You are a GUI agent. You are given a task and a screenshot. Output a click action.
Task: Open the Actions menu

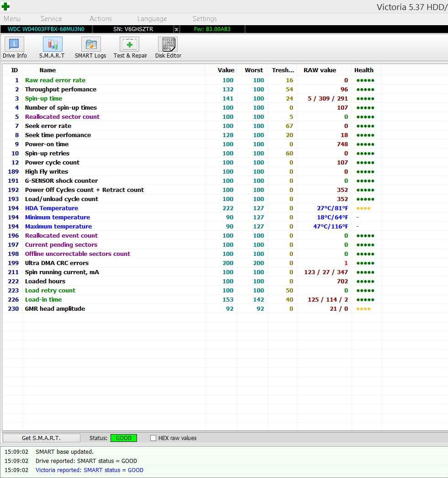point(100,19)
